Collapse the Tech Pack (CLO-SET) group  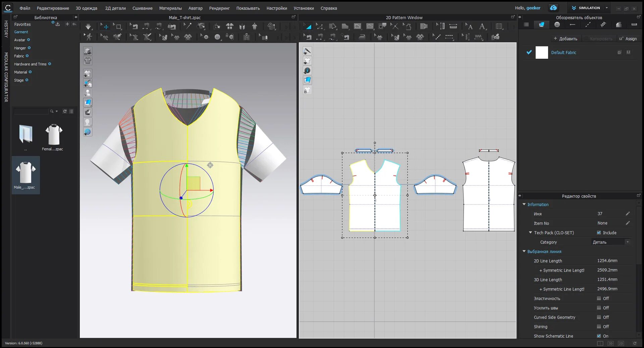coord(530,233)
